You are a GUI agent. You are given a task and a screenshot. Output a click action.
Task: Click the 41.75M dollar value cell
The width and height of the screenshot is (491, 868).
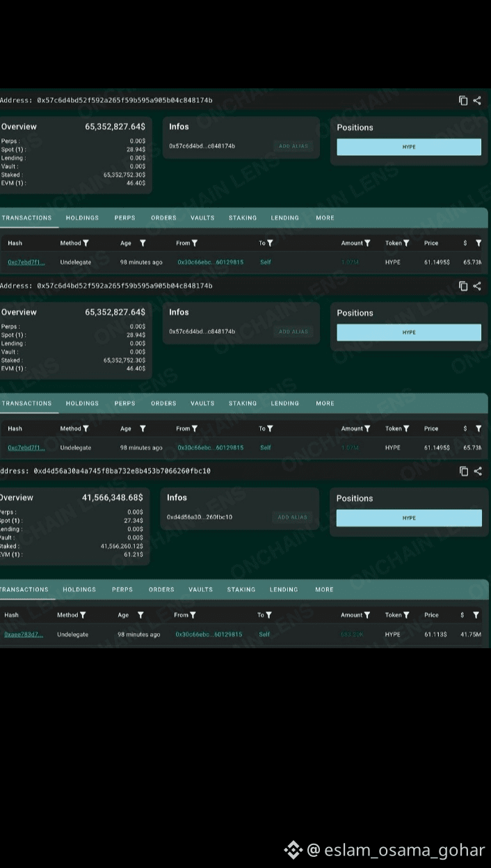[471, 634]
